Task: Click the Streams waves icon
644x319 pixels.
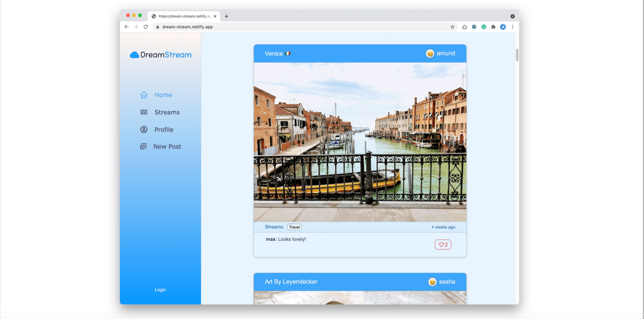Action: point(144,112)
